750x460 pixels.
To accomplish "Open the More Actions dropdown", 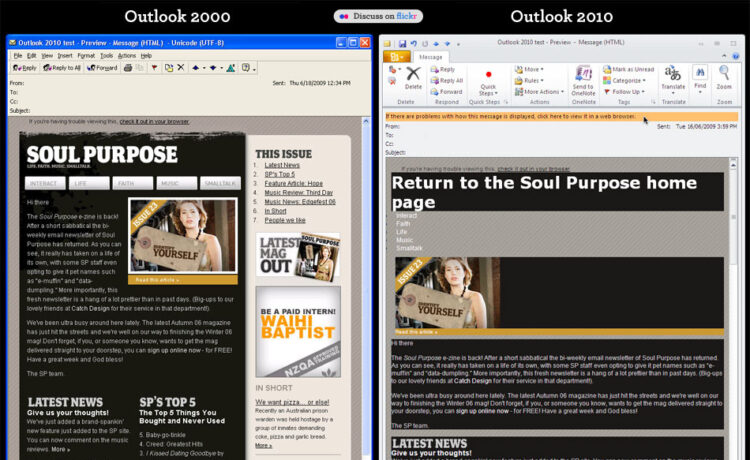I will (539, 91).
